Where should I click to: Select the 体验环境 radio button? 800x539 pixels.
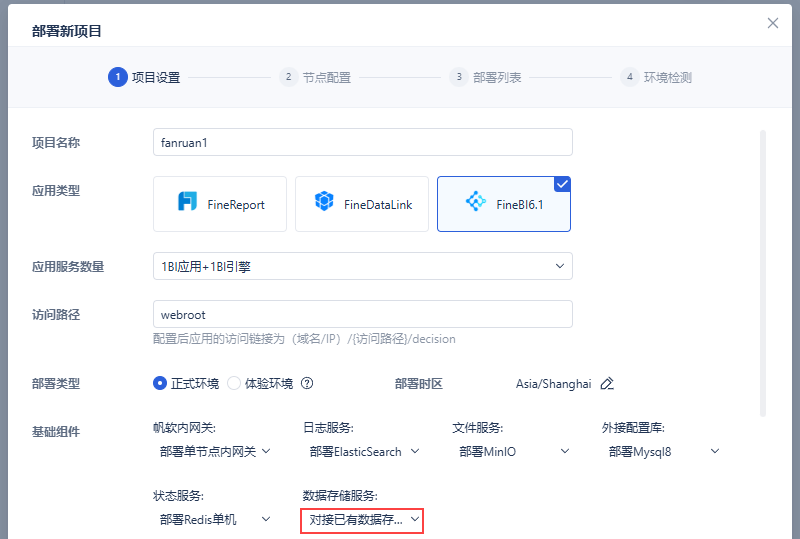tap(234, 383)
